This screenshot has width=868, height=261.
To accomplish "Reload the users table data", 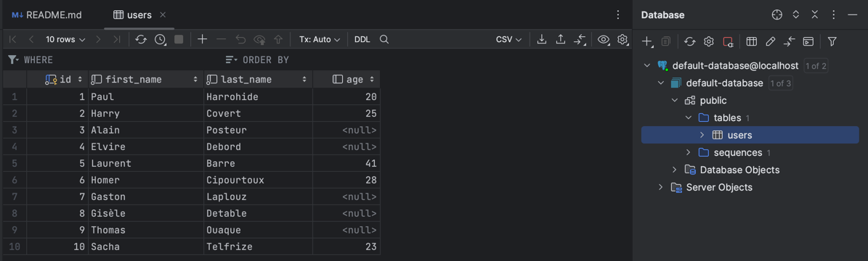I will [x=141, y=39].
